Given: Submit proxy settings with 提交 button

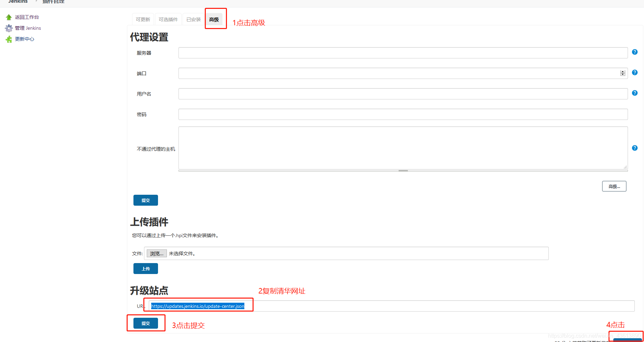Looking at the screenshot, I should [146, 200].
